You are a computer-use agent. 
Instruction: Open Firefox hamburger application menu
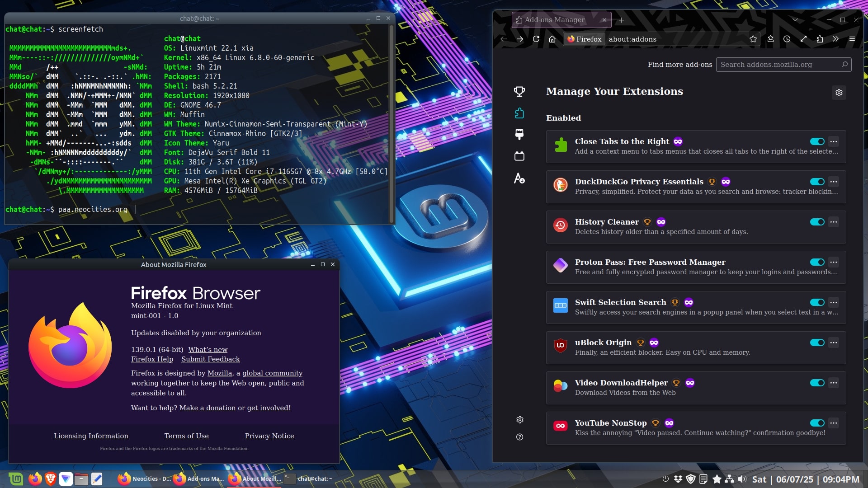click(852, 39)
